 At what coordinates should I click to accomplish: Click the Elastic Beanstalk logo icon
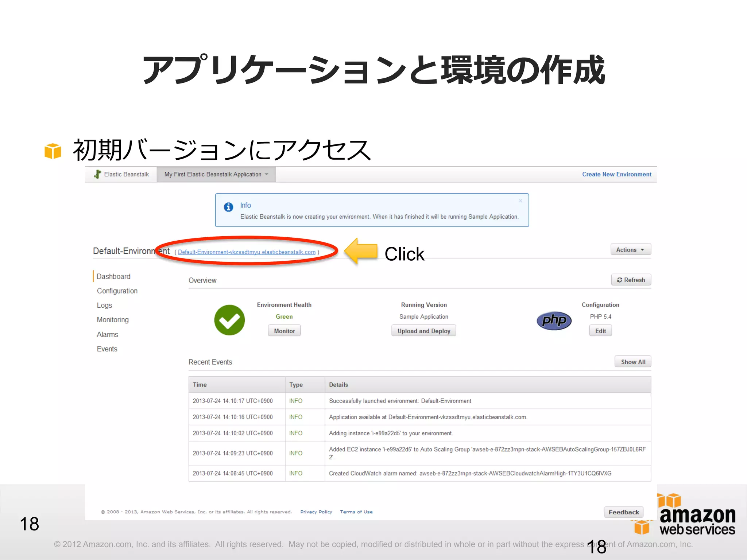point(97,174)
